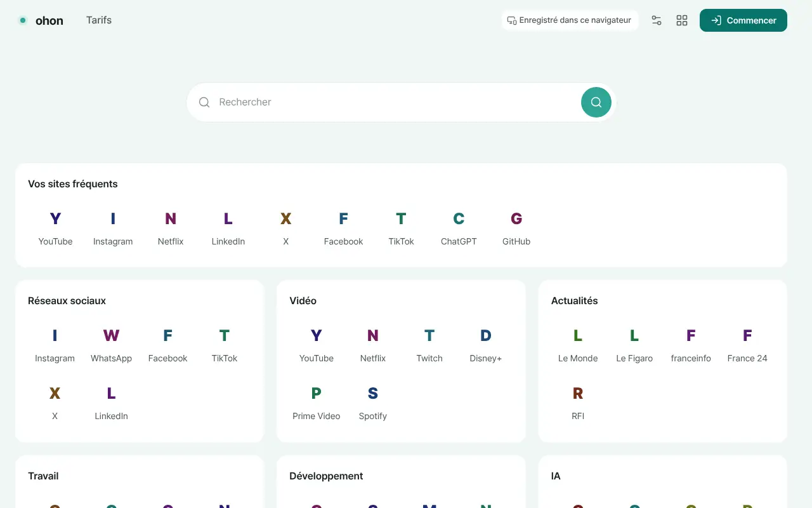Open the Le Monde shortcut
812x508 pixels.
[x=578, y=345]
